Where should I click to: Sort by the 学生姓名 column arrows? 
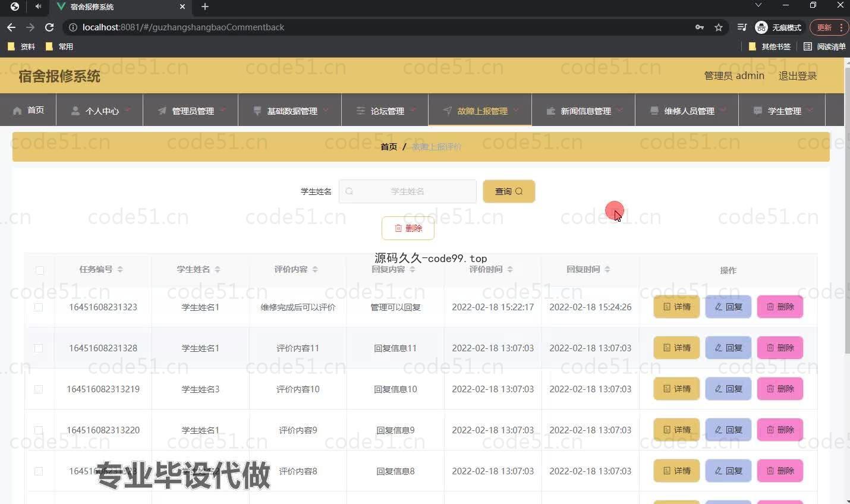[x=218, y=269]
